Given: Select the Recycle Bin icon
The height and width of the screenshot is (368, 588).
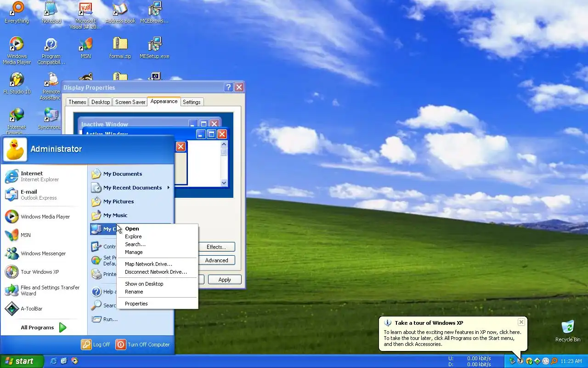Looking at the screenshot, I should tap(568, 331).
